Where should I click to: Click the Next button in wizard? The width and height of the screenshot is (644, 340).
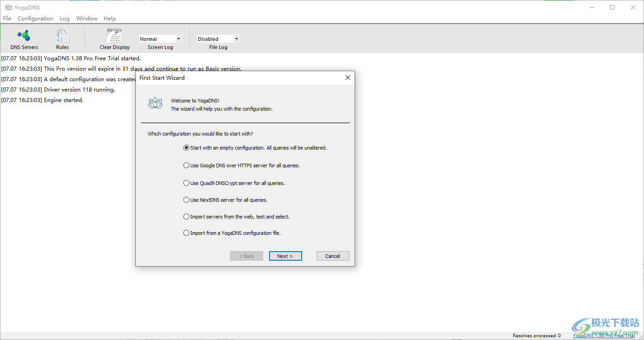pyautogui.click(x=285, y=256)
